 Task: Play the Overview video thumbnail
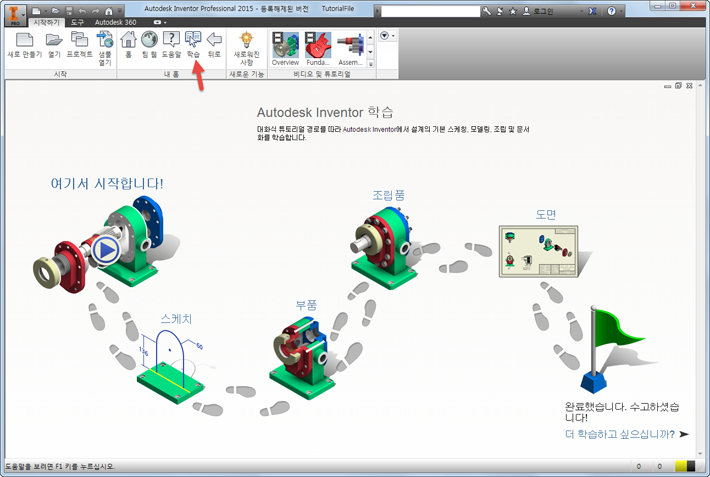285,48
